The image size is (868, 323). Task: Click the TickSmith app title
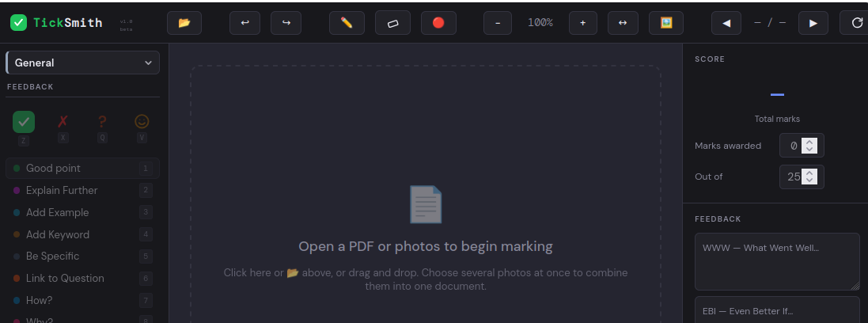(x=67, y=23)
